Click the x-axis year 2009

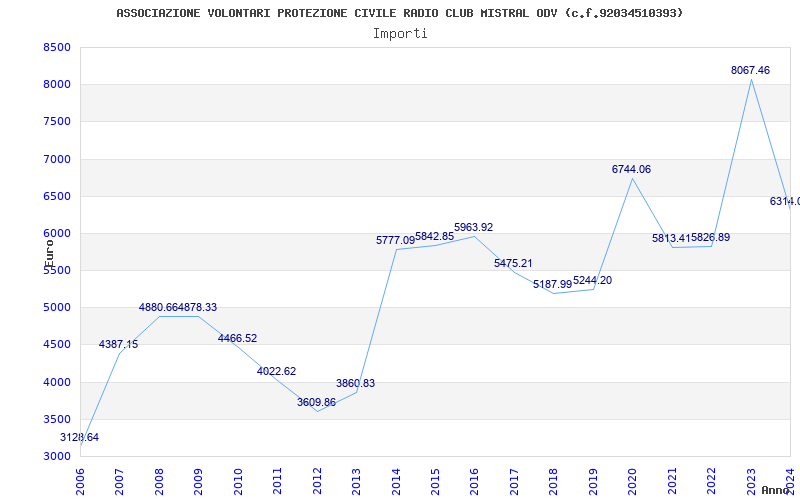coord(198,481)
